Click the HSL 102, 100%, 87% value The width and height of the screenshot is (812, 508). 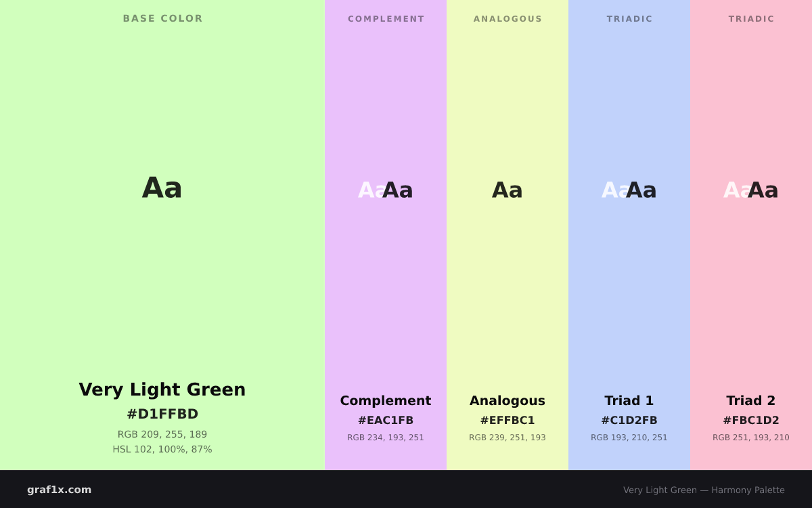162,449
